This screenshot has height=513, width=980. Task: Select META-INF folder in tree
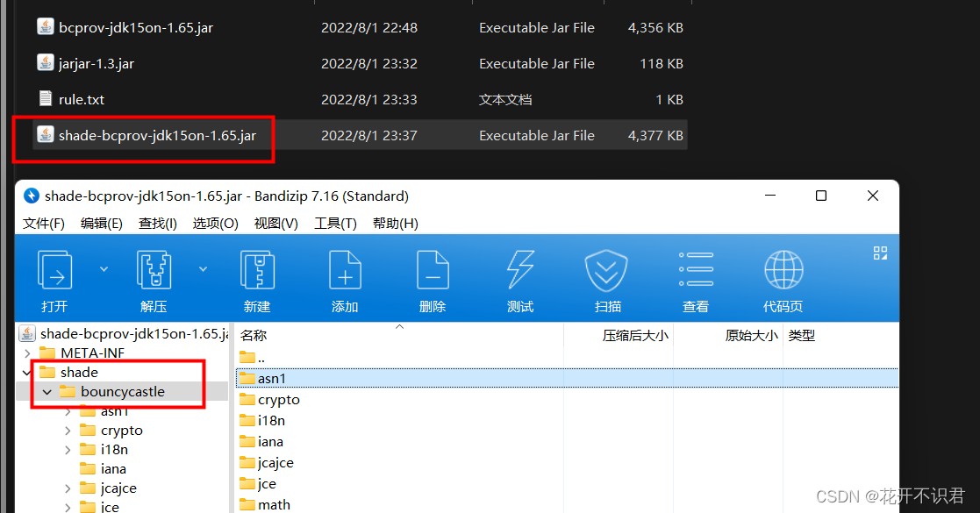point(82,353)
